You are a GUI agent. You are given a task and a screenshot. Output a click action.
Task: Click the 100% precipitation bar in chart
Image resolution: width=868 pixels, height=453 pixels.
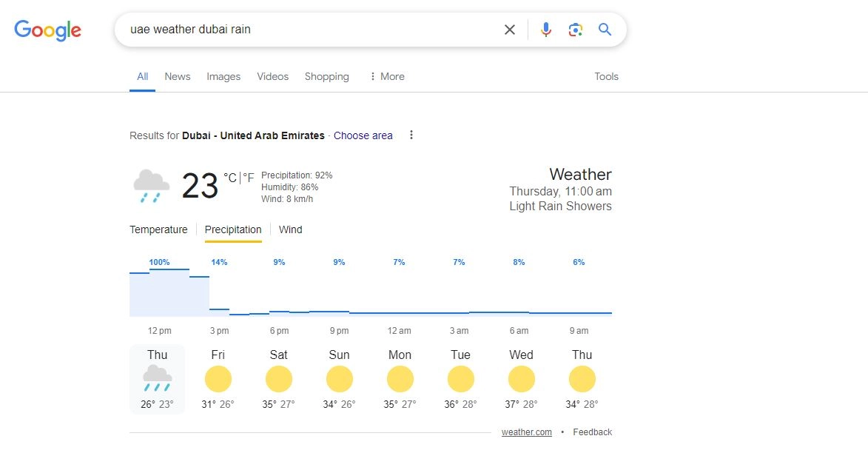pos(169,292)
